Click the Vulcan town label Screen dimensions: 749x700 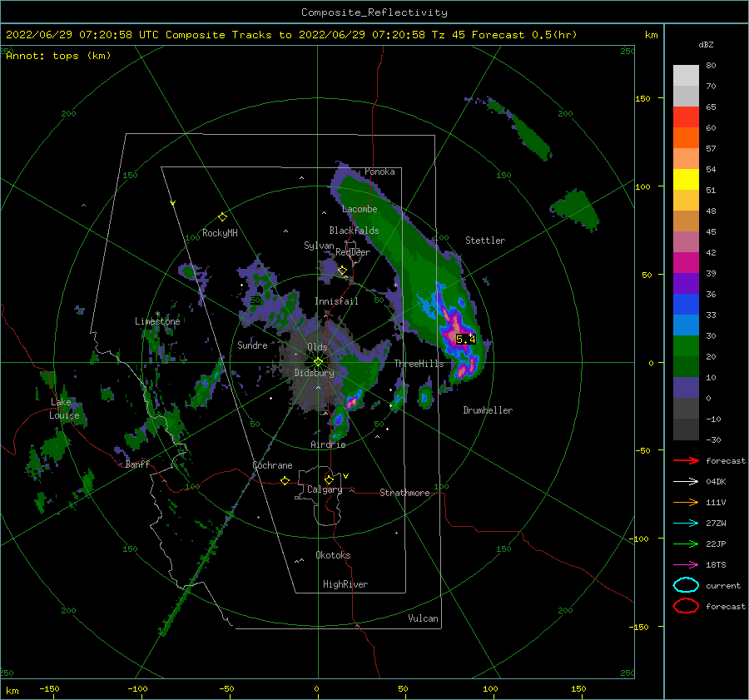[424, 618]
